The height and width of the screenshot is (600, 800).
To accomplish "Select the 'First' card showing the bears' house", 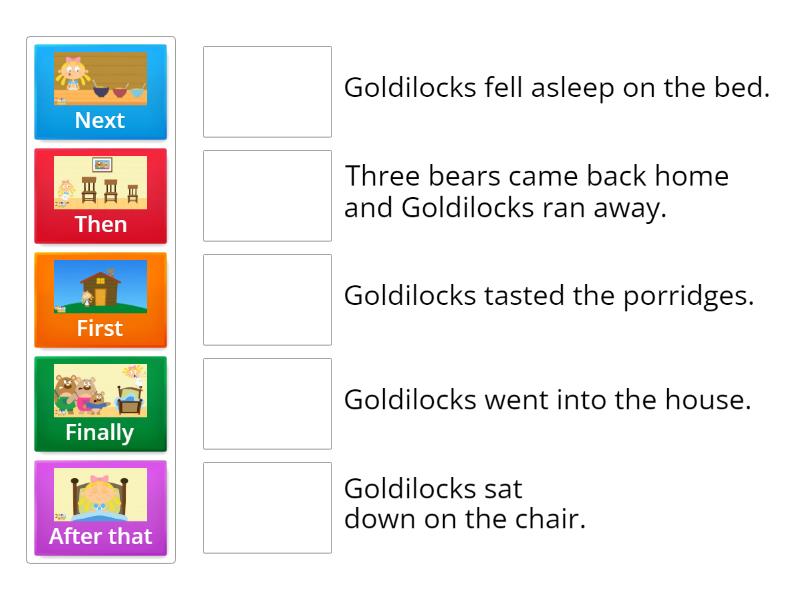I will (x=100, y=301).
